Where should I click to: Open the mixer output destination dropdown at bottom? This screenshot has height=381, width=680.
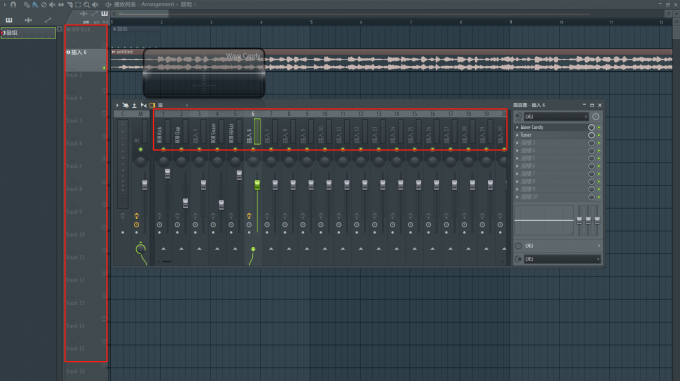[x=562, y=259]
